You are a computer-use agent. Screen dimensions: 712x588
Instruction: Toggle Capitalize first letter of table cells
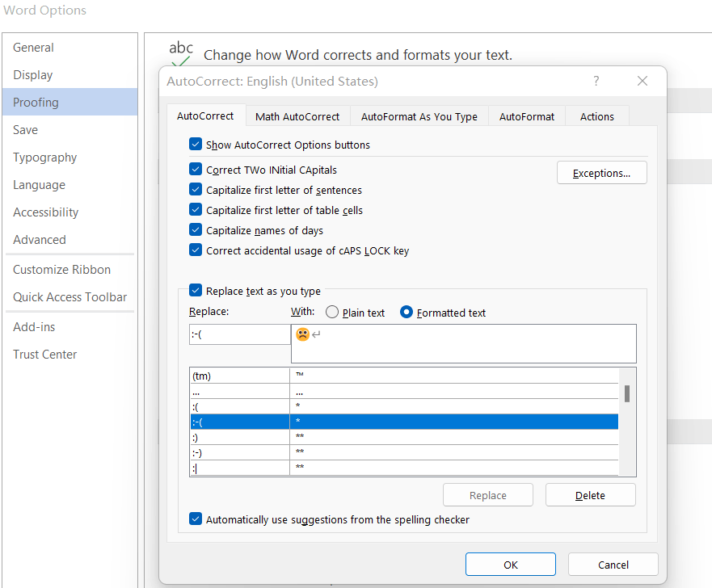tap(196, 210)
